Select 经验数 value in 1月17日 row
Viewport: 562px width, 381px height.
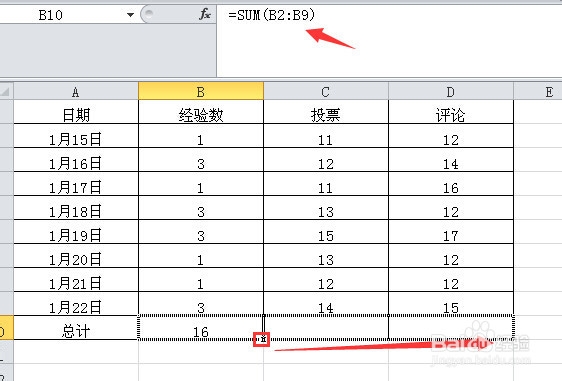coord(201,184)
